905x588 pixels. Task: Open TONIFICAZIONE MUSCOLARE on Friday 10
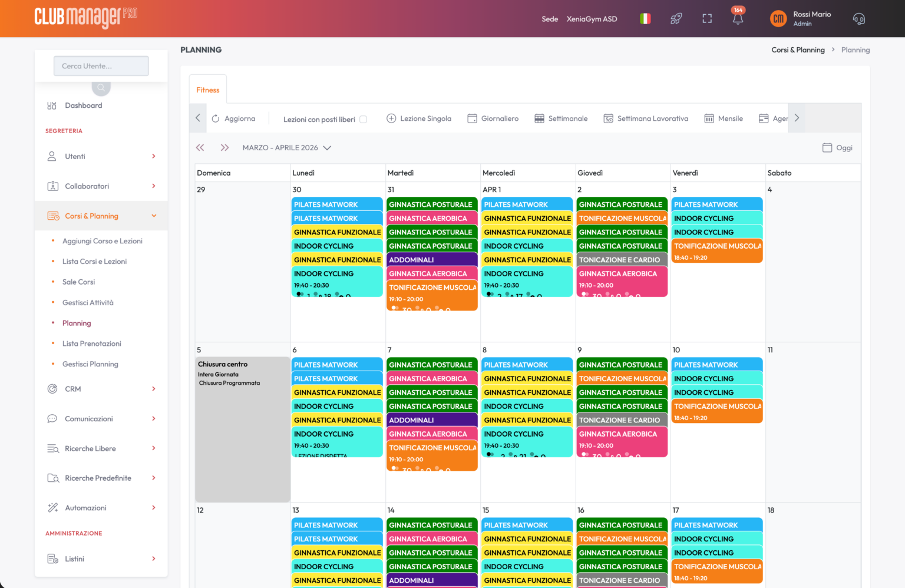pyautogui.click(x=717, y=411)
